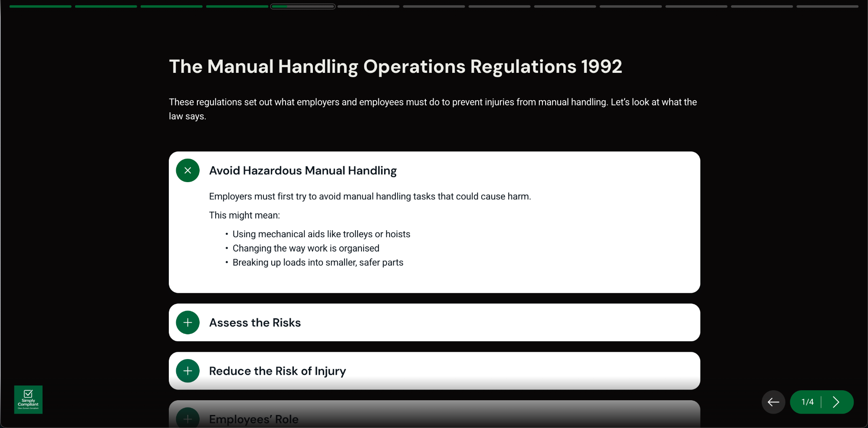Click the 1/4 page counter
This screenshot has width=868, height=428.
[807, 402]
